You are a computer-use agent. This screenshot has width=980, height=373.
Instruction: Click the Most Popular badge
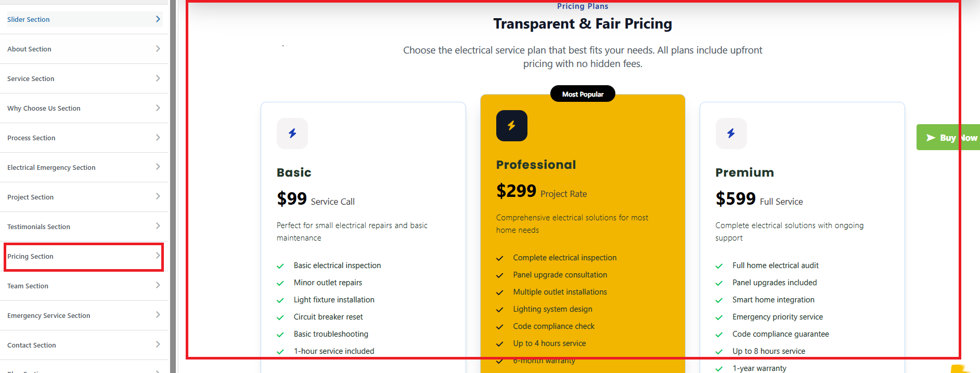(583, 94)
